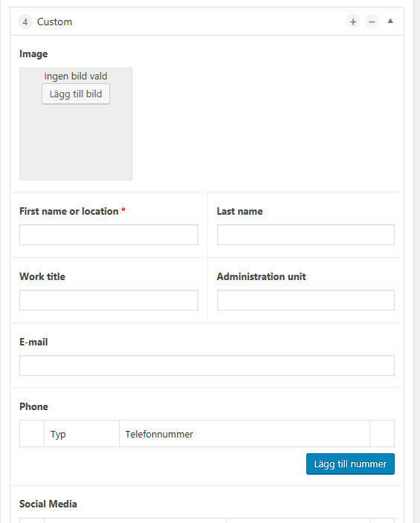Viewport: 420px width, 523px height.
Task: Click the Social Media heading
Action: pyautogui.click(x=48, y=504)
